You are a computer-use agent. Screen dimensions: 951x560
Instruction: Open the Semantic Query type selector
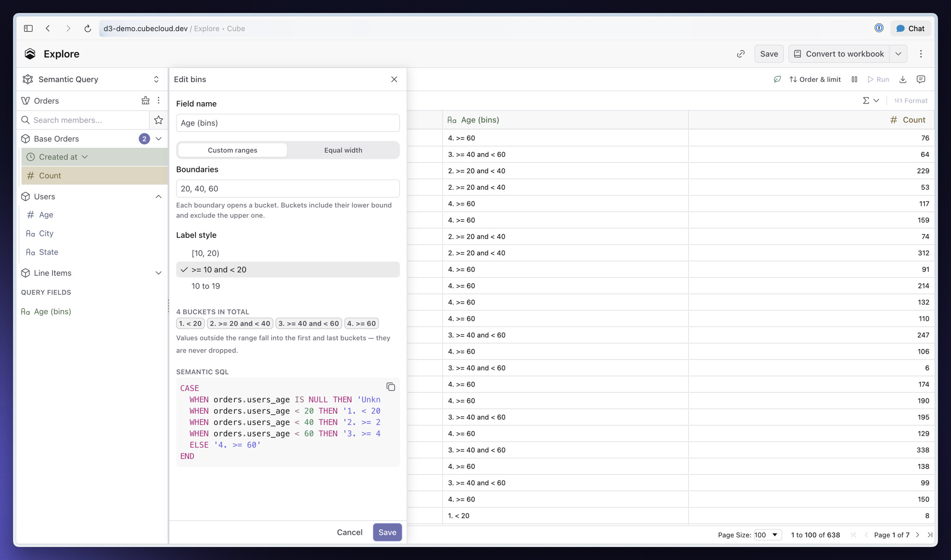tap(92, 79)
